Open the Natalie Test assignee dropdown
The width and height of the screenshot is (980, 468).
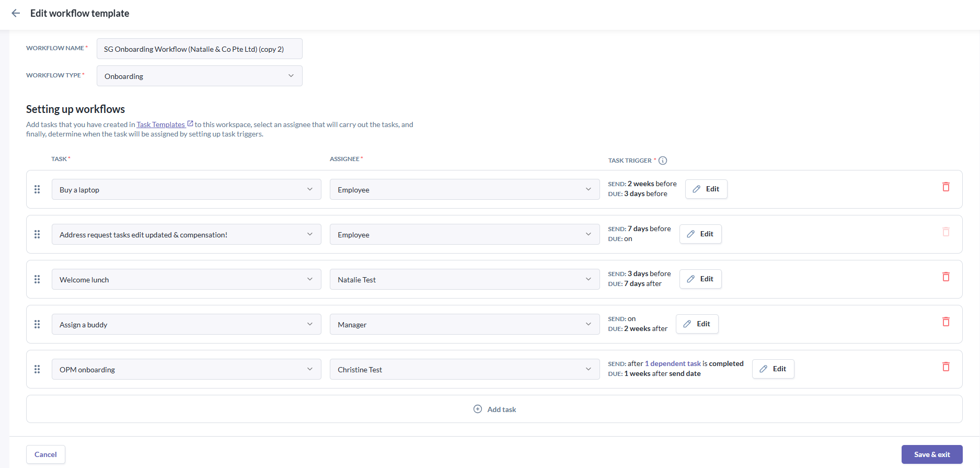point(465,279)
